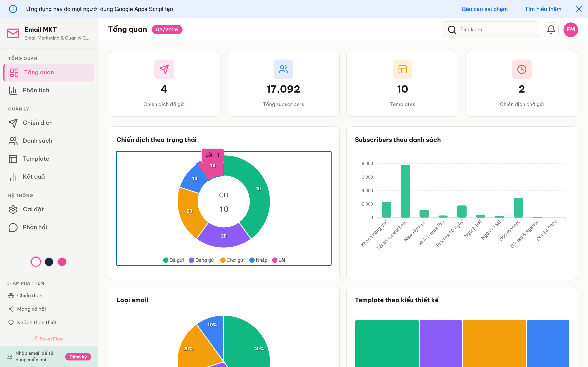Select the pink theme color circle
The height and width of the screenshot is (367, 588).
click(62, 262)
